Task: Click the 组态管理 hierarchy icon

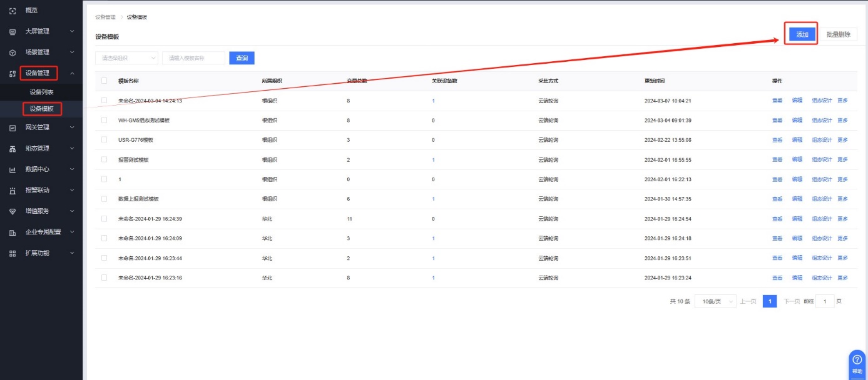Action: pos(13,149)
